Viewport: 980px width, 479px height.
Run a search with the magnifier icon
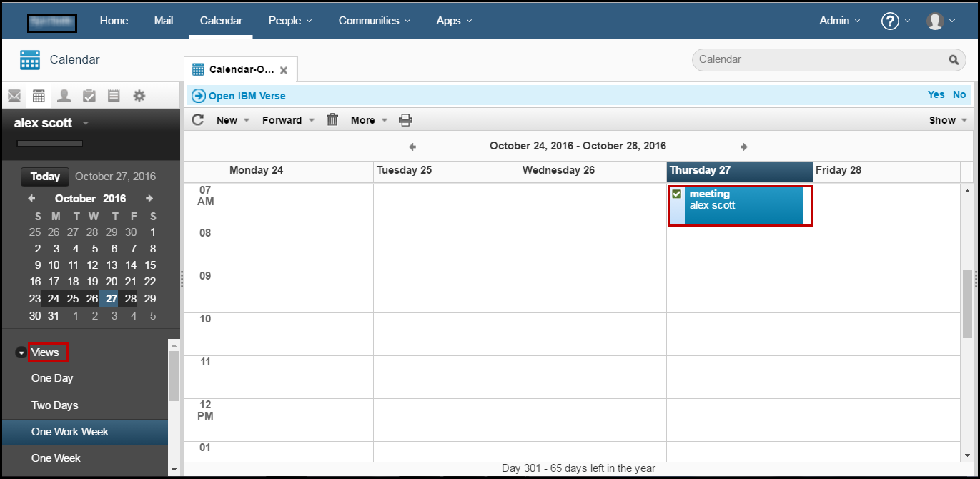coord(954,60)
